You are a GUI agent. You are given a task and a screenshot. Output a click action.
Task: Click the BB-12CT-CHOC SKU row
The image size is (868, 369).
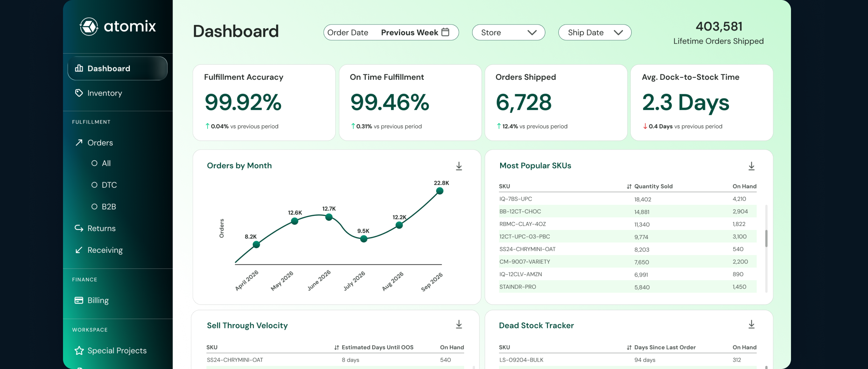628,211
